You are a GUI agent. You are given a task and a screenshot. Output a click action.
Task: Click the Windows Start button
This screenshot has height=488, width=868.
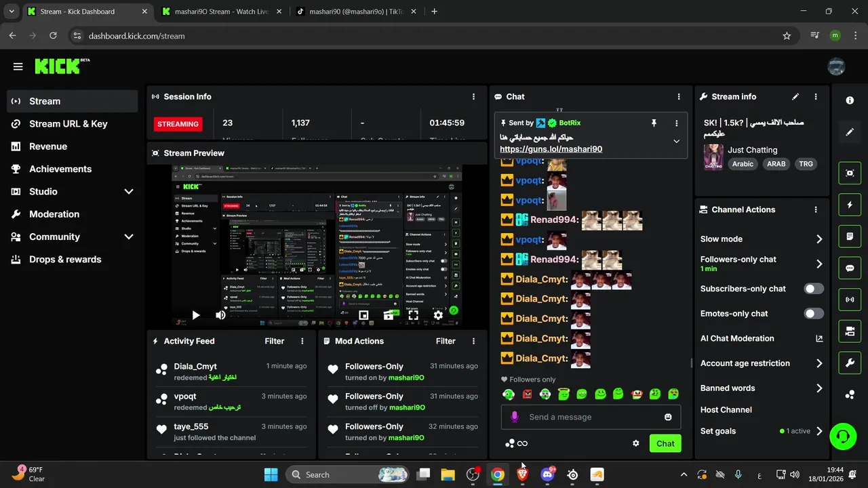coord(271,474)
